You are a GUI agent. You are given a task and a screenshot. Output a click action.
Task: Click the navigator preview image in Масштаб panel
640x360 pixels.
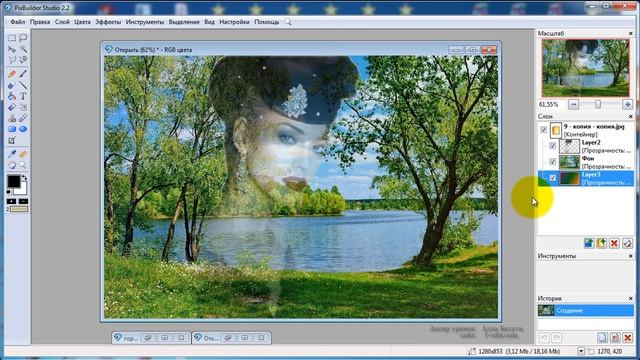[586, 68]
